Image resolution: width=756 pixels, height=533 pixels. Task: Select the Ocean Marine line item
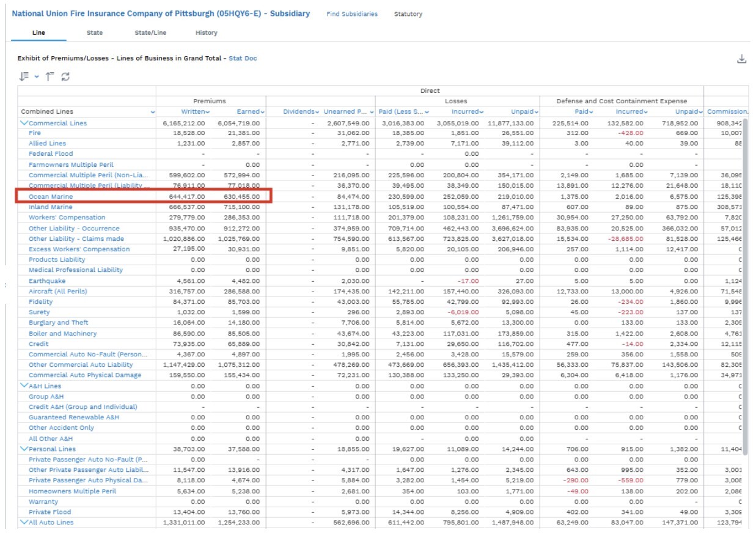tap(51, 197)
